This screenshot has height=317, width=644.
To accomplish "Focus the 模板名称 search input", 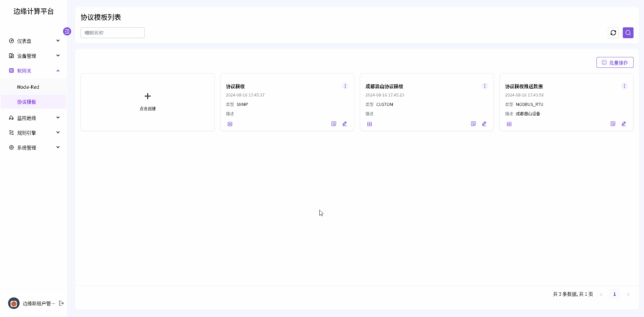I will pos(113,33).
